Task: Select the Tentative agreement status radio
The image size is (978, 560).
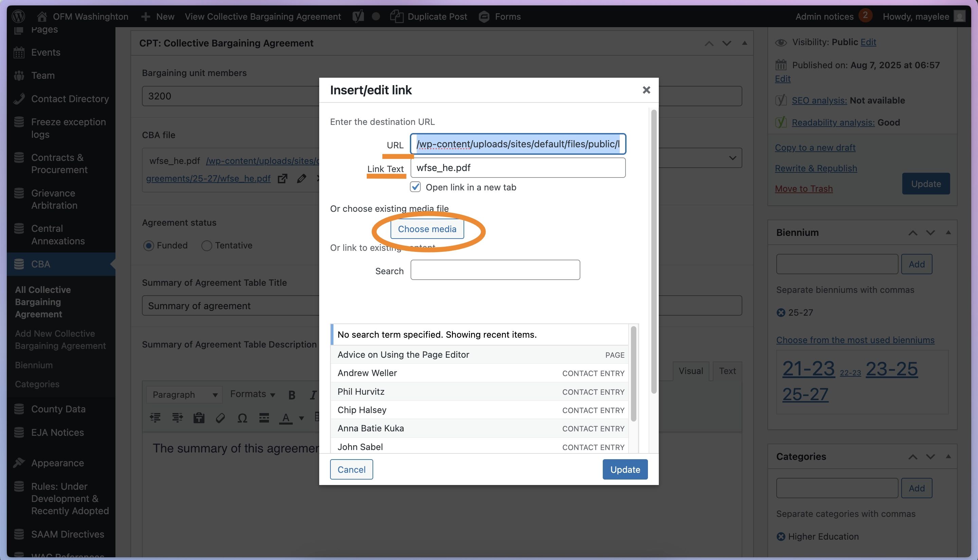Action: pos(206,245)
